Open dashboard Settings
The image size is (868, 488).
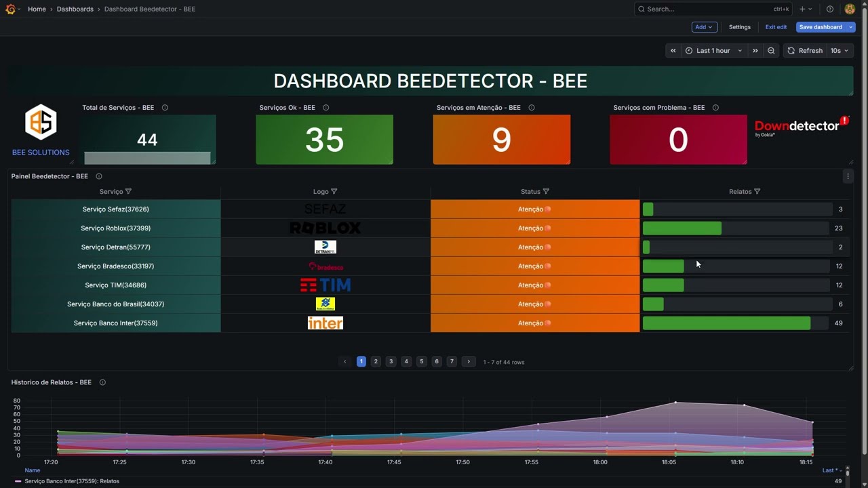click(x=740, y=27)
